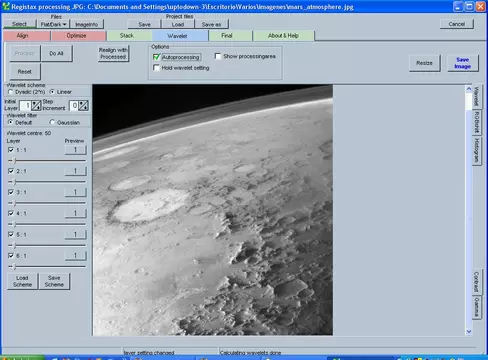Viewport: 488px width, 360px height.
Task: Save the project file
Action: pos(144,24)
